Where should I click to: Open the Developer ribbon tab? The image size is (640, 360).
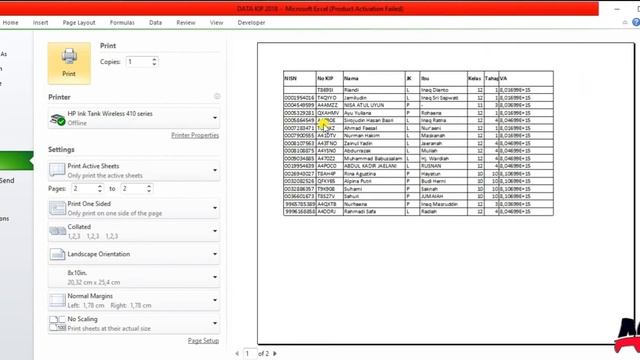point(251,22)
